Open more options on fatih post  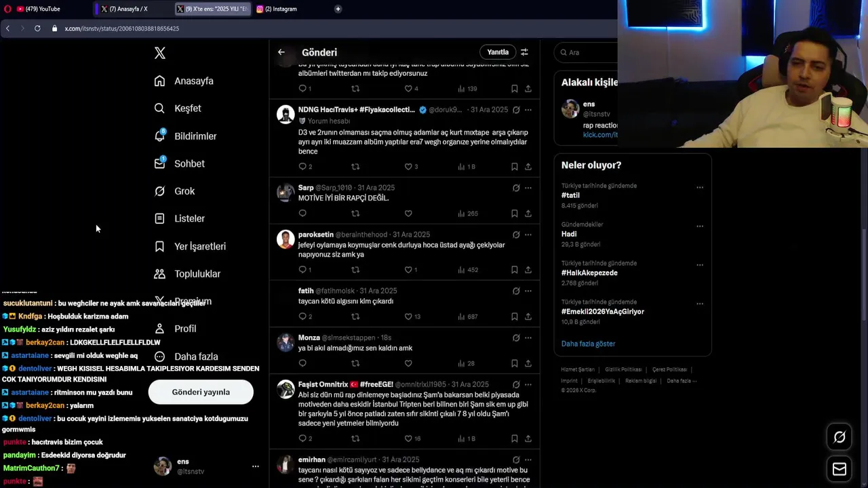528,291
